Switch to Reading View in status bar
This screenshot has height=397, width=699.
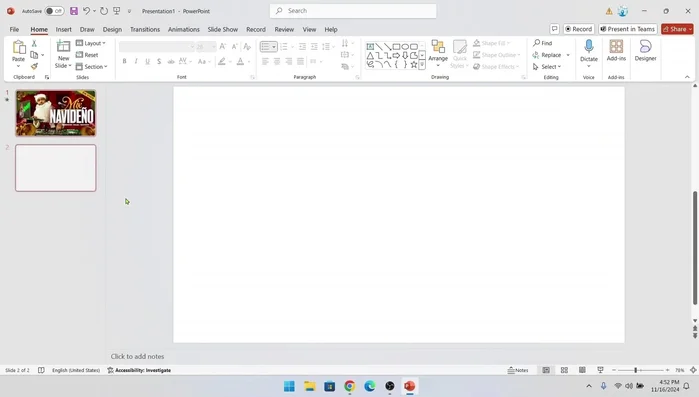(x=582, y=370)
